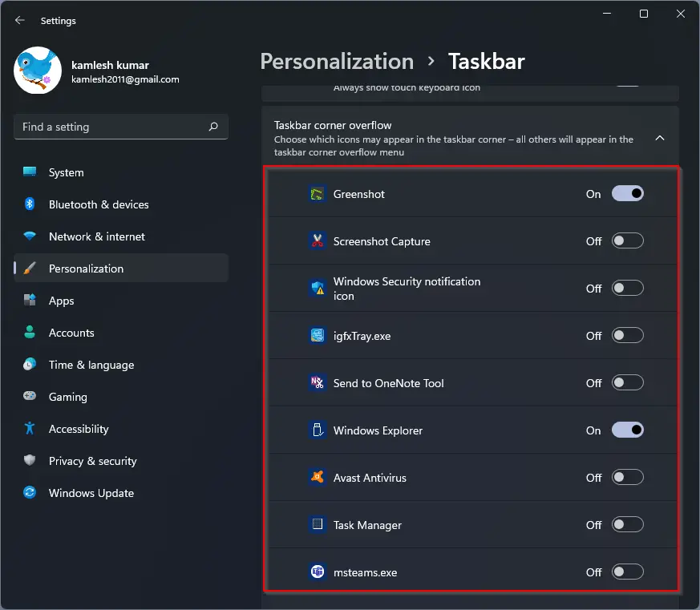Click the Privacy & security shield icon
The width and height of the screenshot is (700, 610).
click(x=30, y=461)
